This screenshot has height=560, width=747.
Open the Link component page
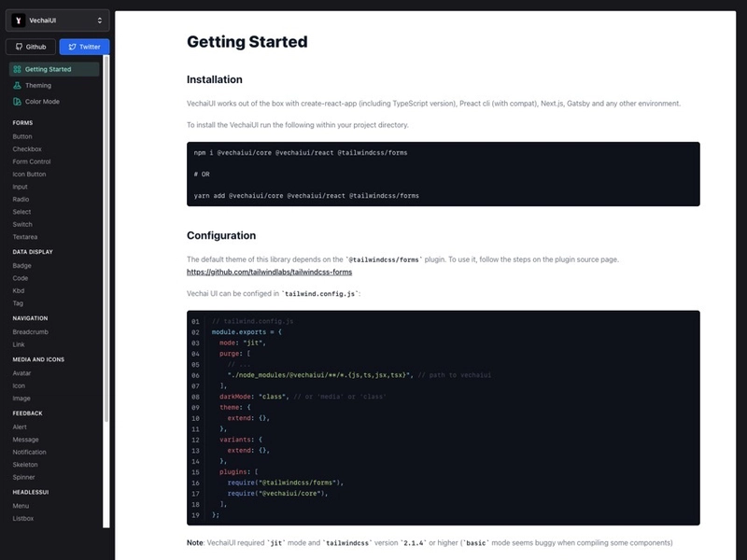19,344
